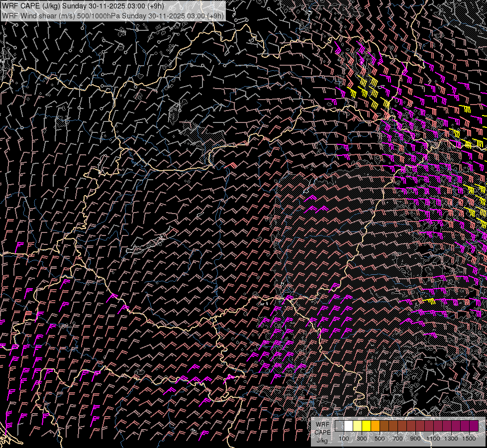Viewport: 487px width, 448px height.
Task: Click the legend value 500
Action: point(380,439)
